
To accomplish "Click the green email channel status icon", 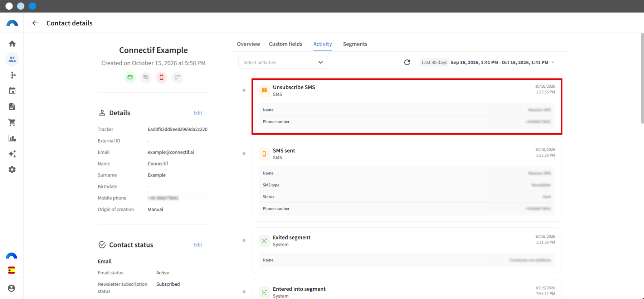I will point(130,77).
